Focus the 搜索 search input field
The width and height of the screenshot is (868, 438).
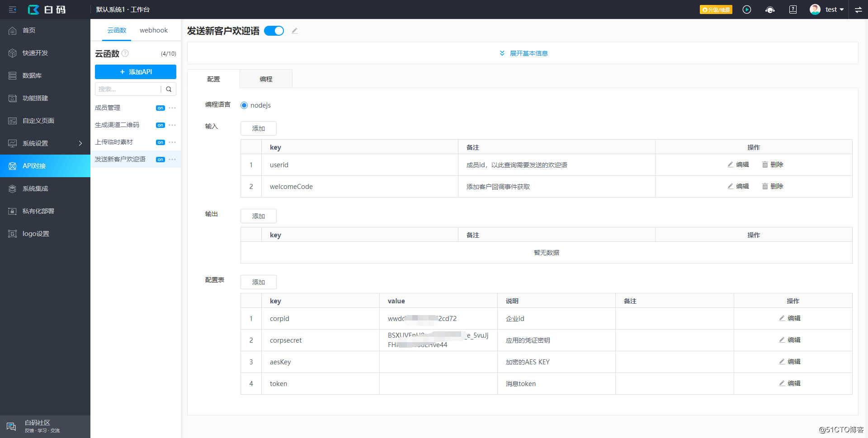click(x=128, y=89)
